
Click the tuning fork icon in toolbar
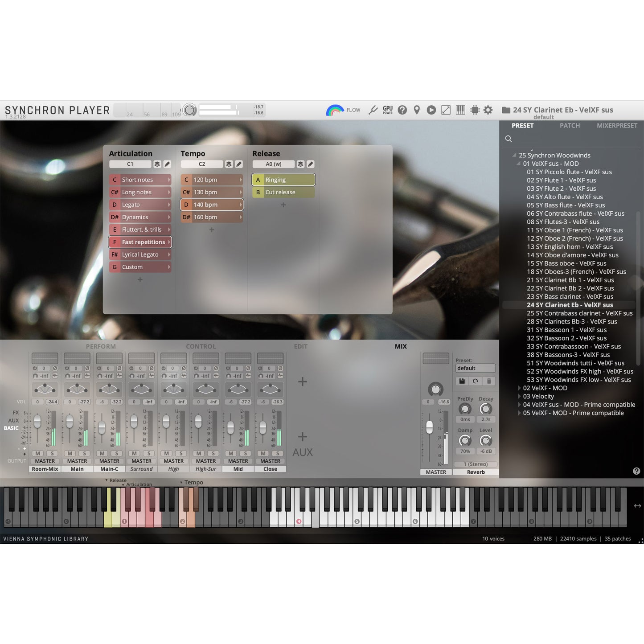pyautogui.click(x=373, y=110)
